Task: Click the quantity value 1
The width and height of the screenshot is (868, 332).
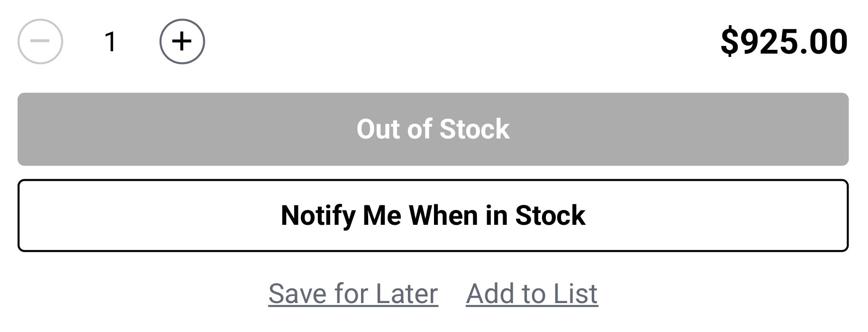Action: pos(110,42)
